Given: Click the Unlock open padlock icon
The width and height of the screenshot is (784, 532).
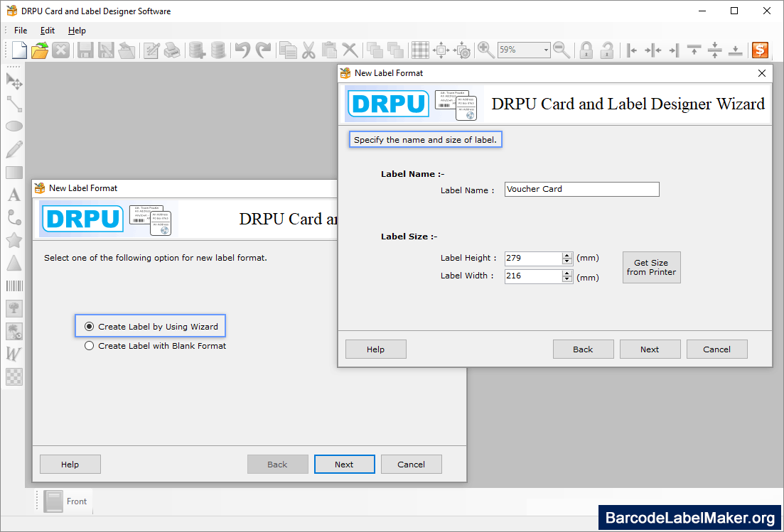Looking at the screenshot, I should [606, 50].
